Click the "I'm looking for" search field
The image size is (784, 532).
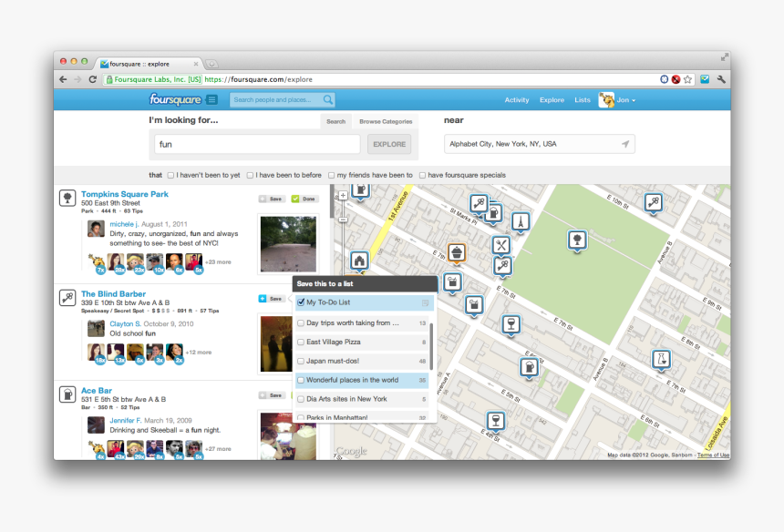[x=257, y=144]
